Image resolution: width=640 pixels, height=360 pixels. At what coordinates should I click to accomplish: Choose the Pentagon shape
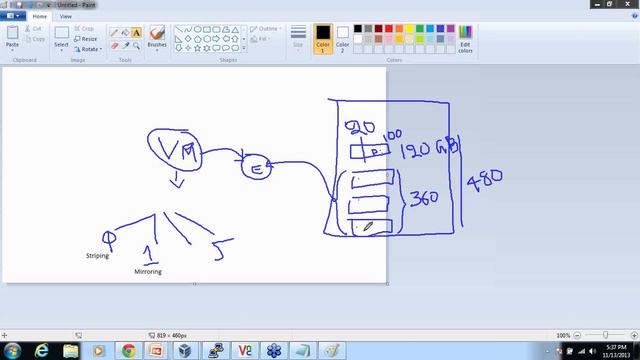coord(198,39)
